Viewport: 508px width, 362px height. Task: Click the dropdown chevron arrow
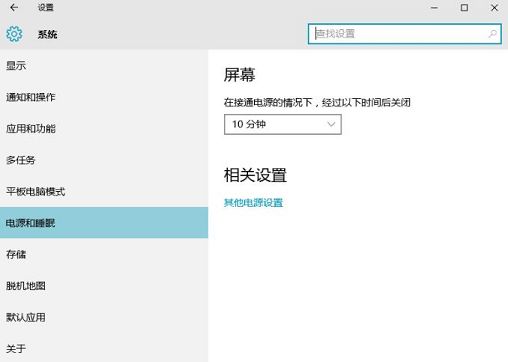331,124
